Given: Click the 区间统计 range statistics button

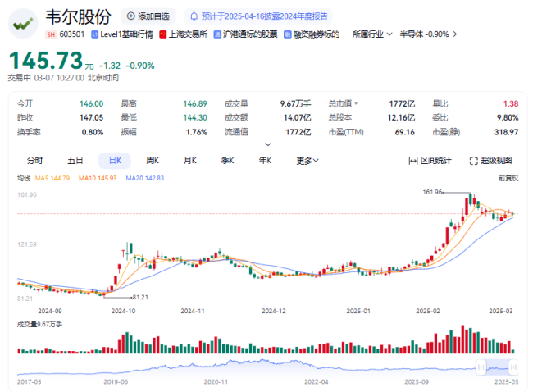Looking at the screenshot, I should pos(430,161).
